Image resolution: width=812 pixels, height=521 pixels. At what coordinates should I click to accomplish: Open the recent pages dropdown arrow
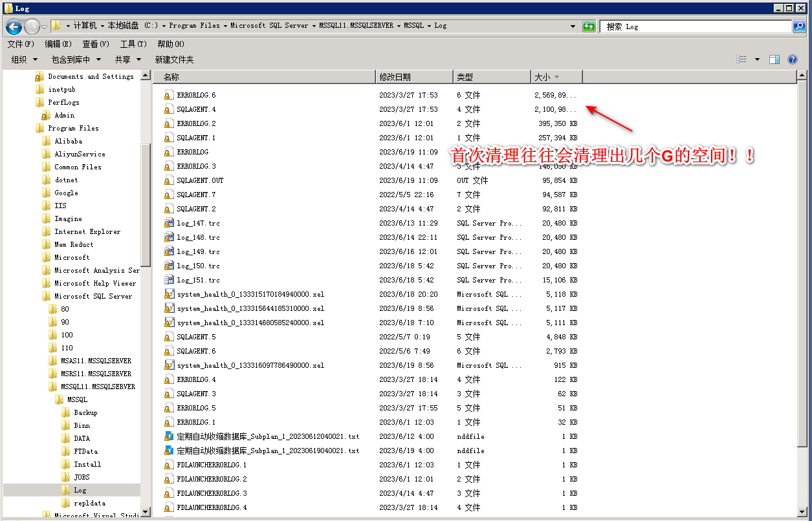pos(44,27)
